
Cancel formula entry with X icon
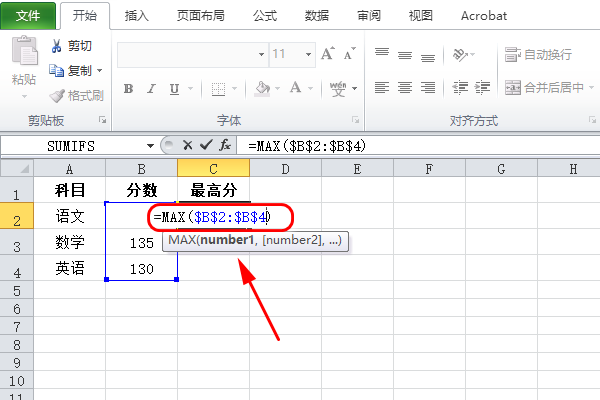pos(188,145)
